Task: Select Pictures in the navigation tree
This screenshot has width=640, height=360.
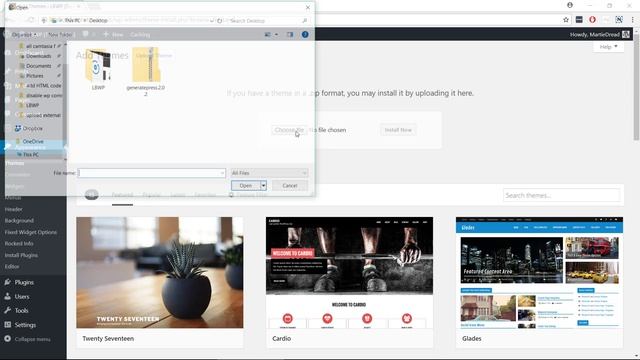Action: tap(35, 76)
